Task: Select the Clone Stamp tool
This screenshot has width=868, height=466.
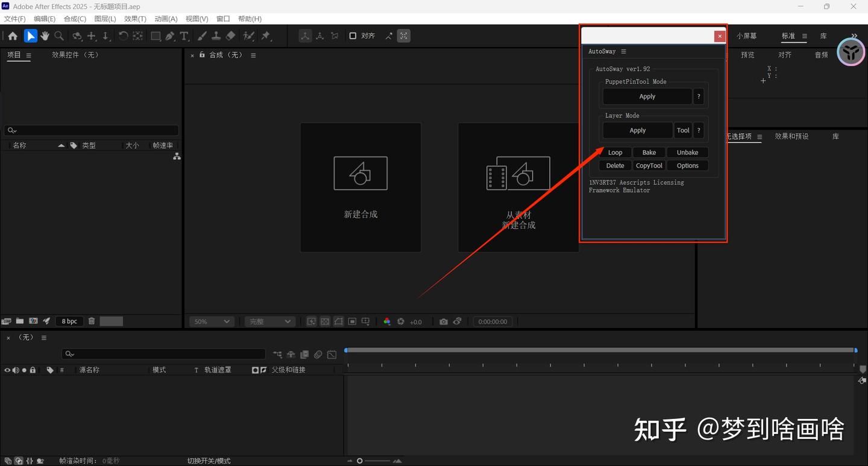Action: 216,36
